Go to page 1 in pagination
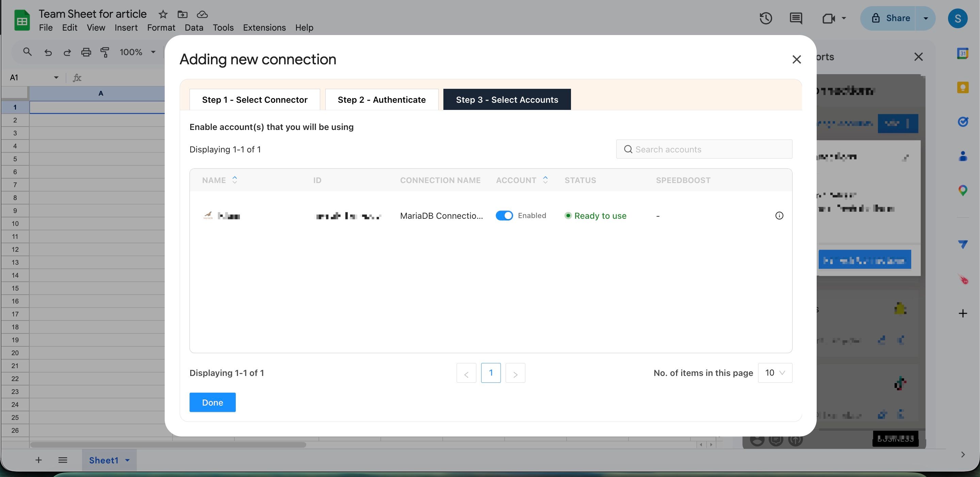The width and height of the screenshot is (980, 477). pyautogui.click(x=490, y=373)
